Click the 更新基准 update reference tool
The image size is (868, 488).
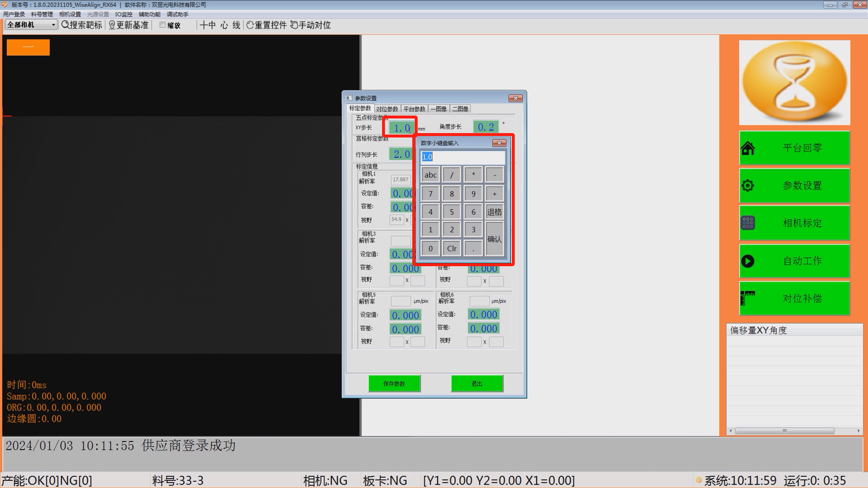(x=128, y=25)
